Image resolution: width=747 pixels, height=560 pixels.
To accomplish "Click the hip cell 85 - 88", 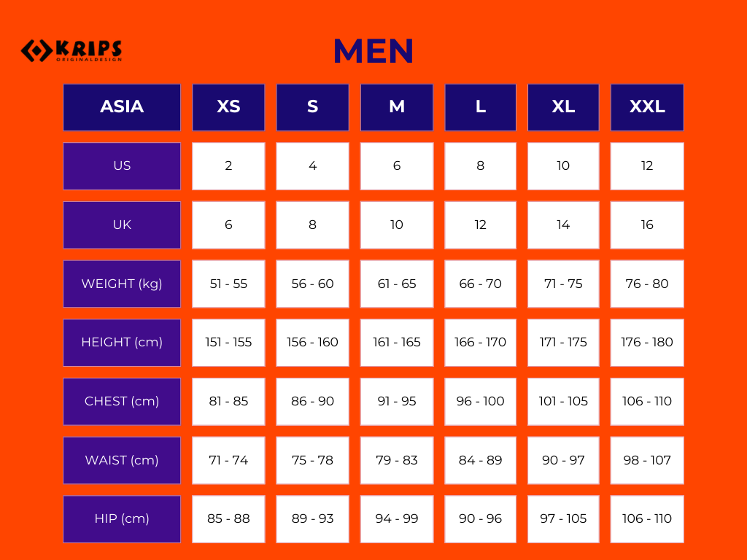I will (x=228, y=519).
